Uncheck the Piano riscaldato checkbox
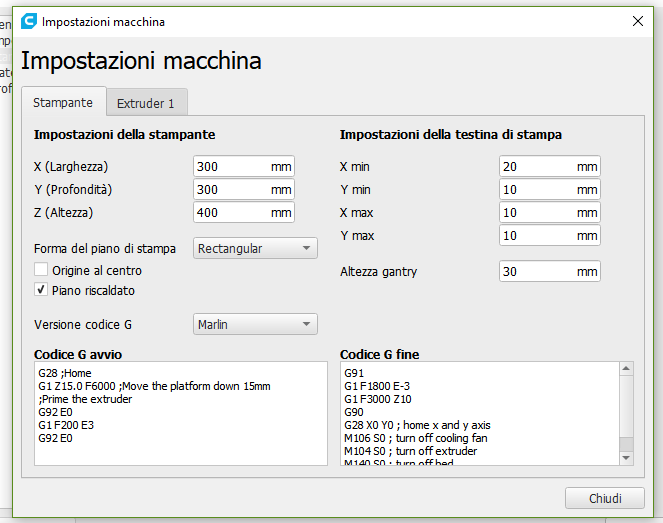The height and width of the screenshot is (523, 663). (41, 290)
